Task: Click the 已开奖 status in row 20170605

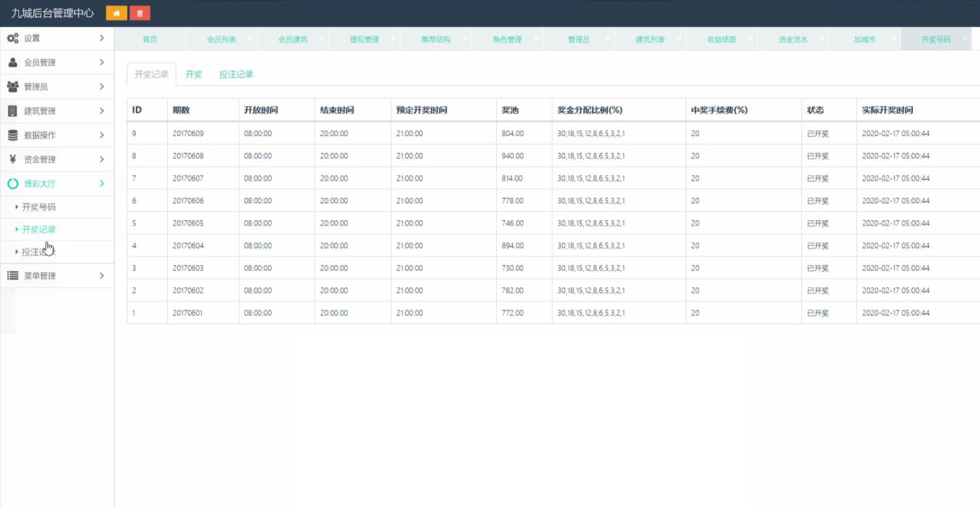Action: (818, 223)
